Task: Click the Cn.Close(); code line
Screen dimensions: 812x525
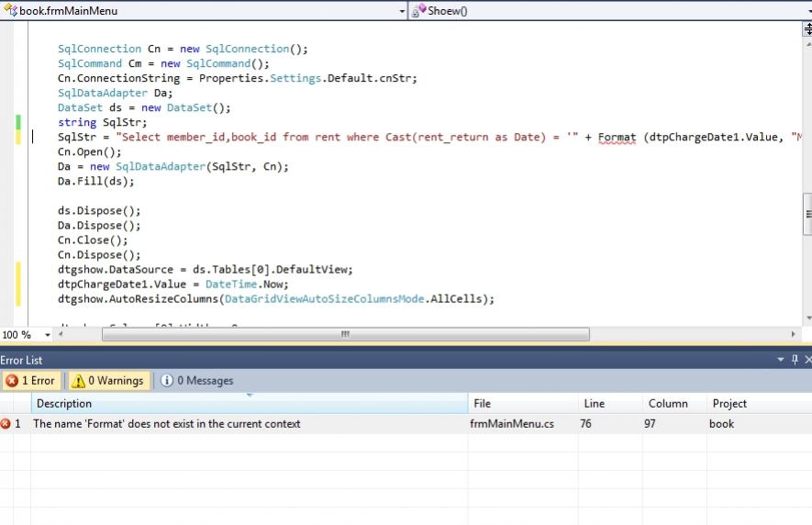Action: tap(93, 240)
